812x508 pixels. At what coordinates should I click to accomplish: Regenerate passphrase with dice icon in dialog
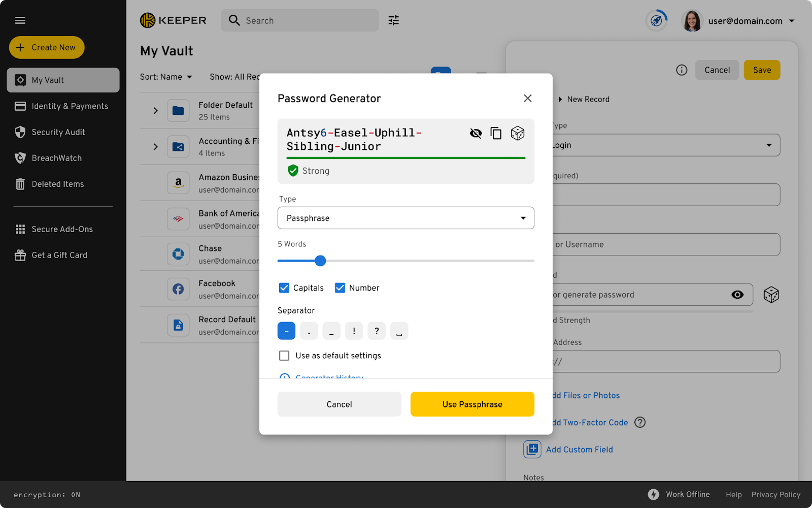pos(517,133)
